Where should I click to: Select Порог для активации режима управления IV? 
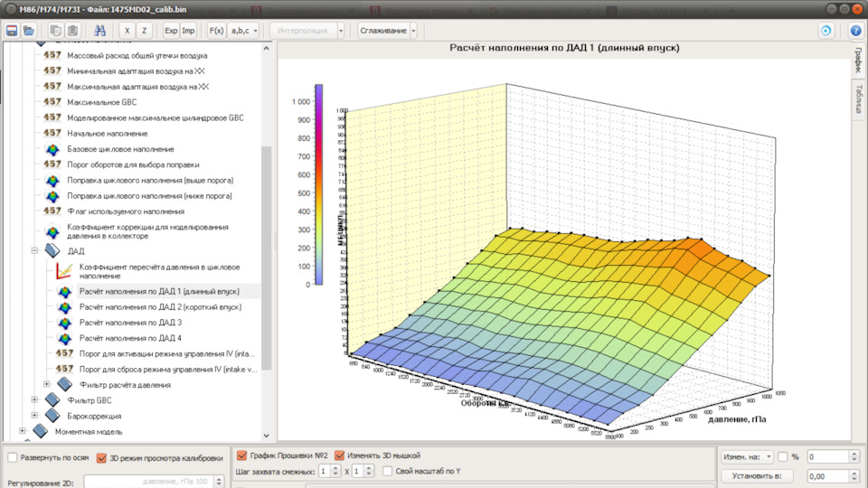point(166,353)
